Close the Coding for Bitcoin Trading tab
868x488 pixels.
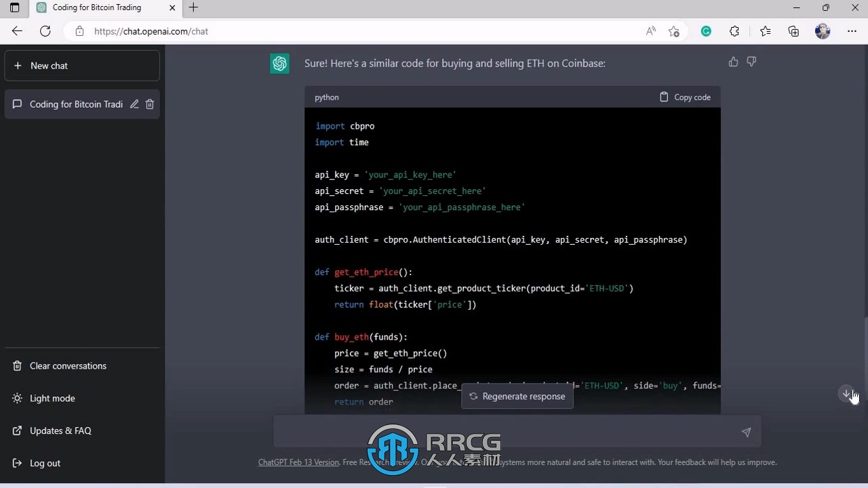pos(172,7)
